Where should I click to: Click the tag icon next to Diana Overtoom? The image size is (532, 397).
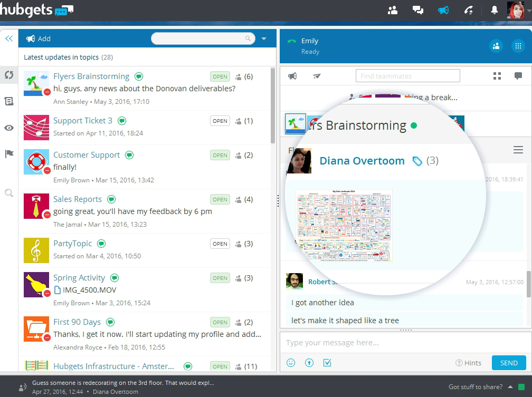pos(417,161)
